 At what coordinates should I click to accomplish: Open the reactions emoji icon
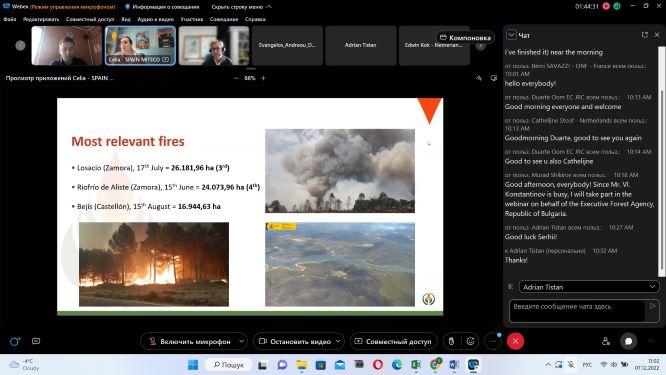click(470, 341)
